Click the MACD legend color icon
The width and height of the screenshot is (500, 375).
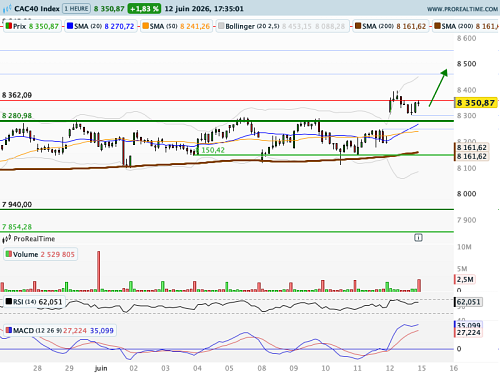[x=9, y=330]
